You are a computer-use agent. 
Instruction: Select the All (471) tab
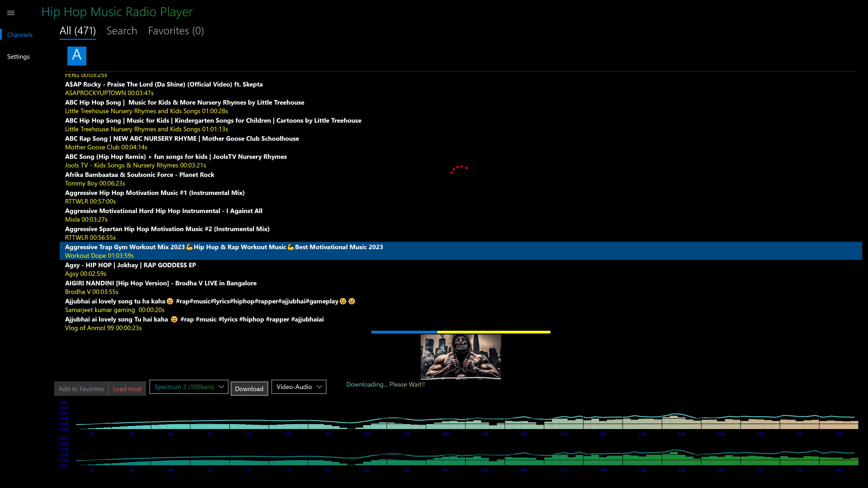click(78, 31)
